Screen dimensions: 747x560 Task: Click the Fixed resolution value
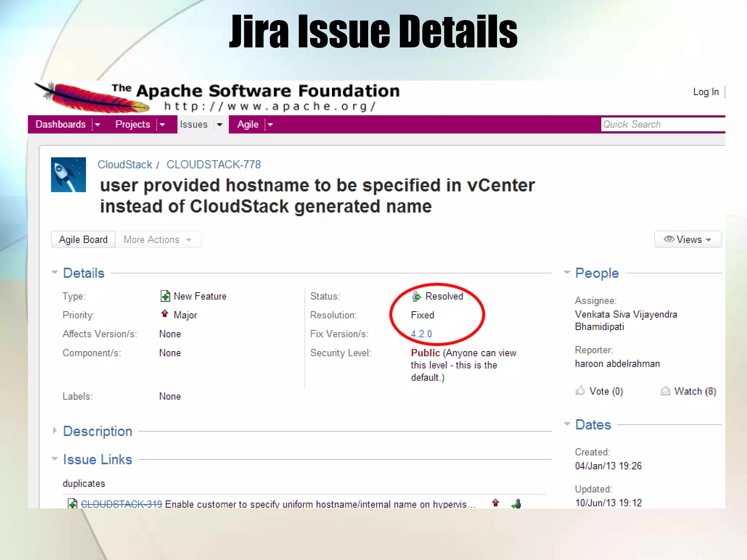(422, 315)
